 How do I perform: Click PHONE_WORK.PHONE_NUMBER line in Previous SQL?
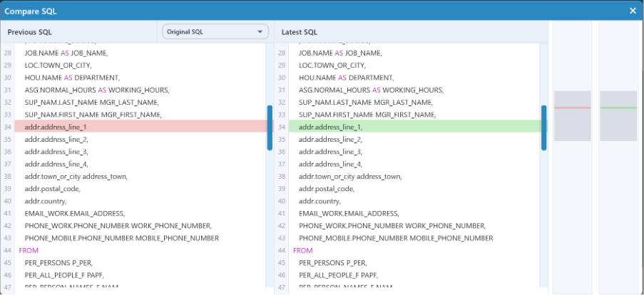[118, 226]
